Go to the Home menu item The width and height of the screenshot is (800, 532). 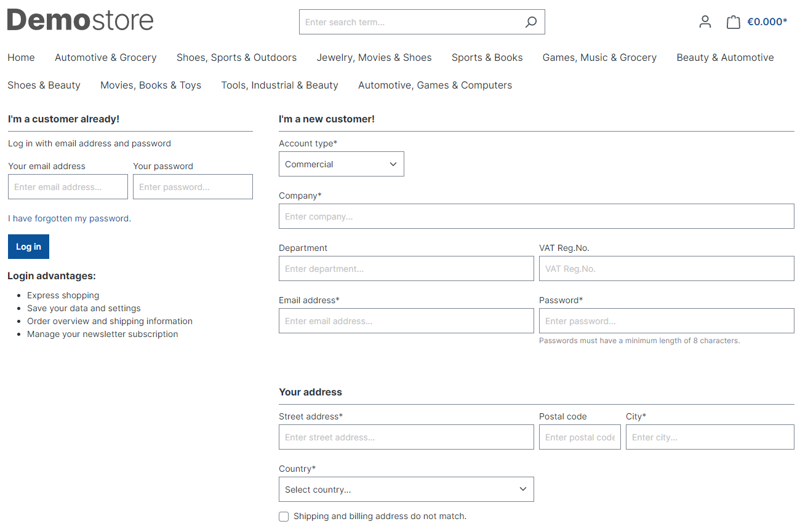[21, 58]
